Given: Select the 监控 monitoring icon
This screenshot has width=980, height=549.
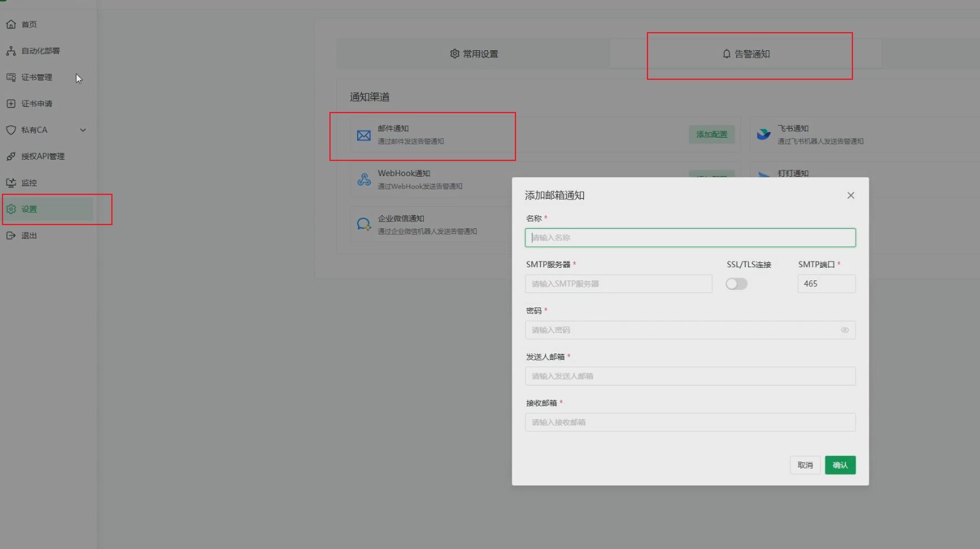Looking at the screenshot, I should click(11, 182).
